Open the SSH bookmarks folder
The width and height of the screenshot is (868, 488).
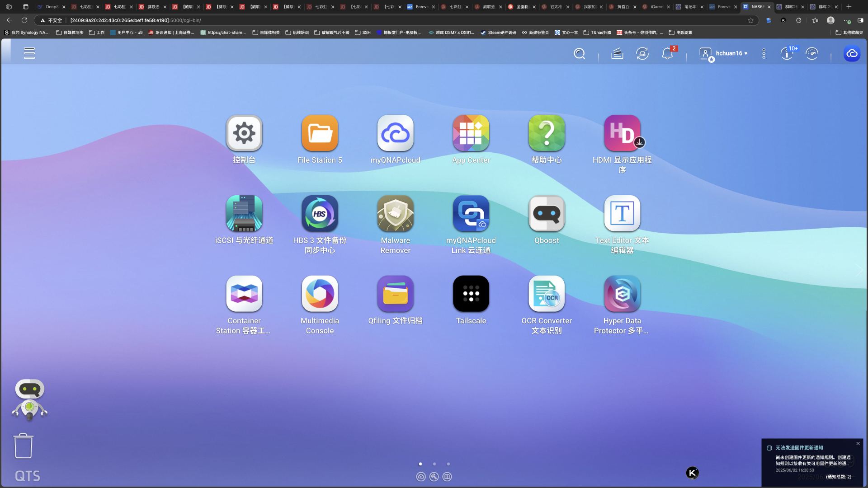[x=363, y=33]
